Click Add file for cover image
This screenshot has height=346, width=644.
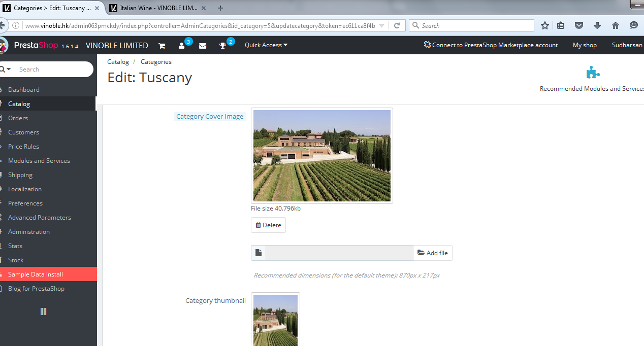433,253
